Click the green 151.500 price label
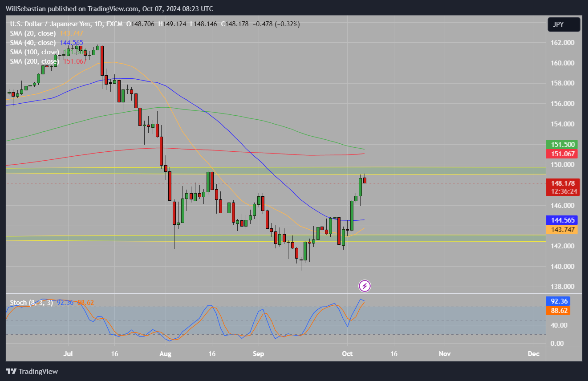588x381 pixels. coord(562,145)
